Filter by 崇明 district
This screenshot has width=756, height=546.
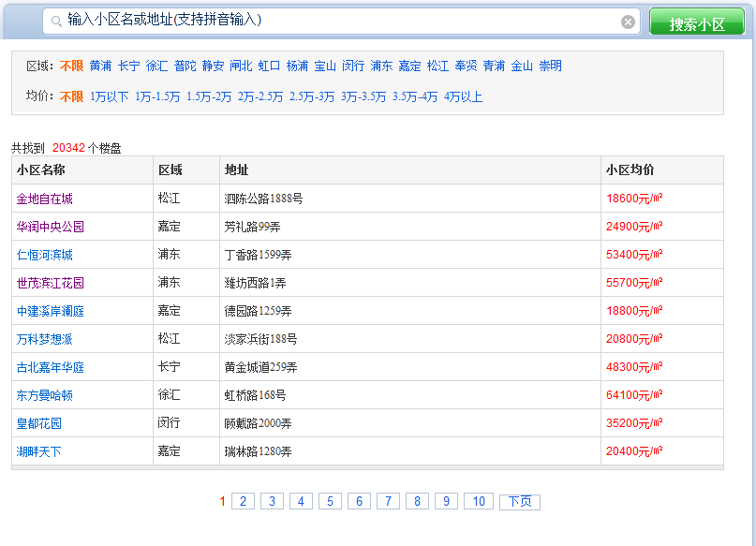coord(550,66)
